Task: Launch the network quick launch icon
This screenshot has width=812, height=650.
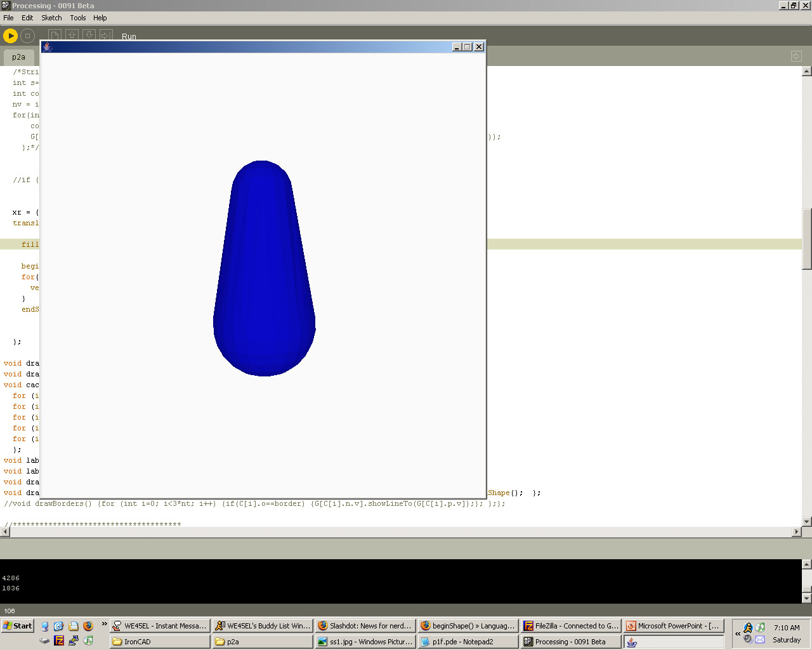Action: (74, 641)
